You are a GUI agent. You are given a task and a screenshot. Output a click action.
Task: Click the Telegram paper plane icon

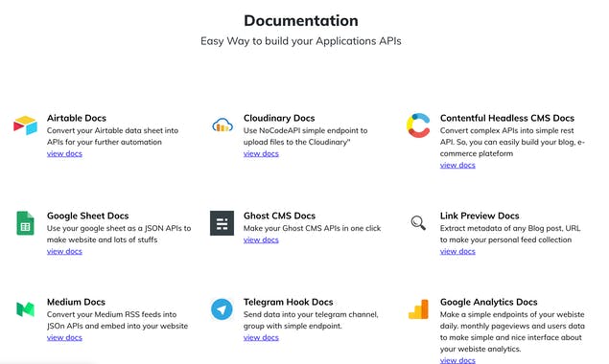tap(222, 309)
